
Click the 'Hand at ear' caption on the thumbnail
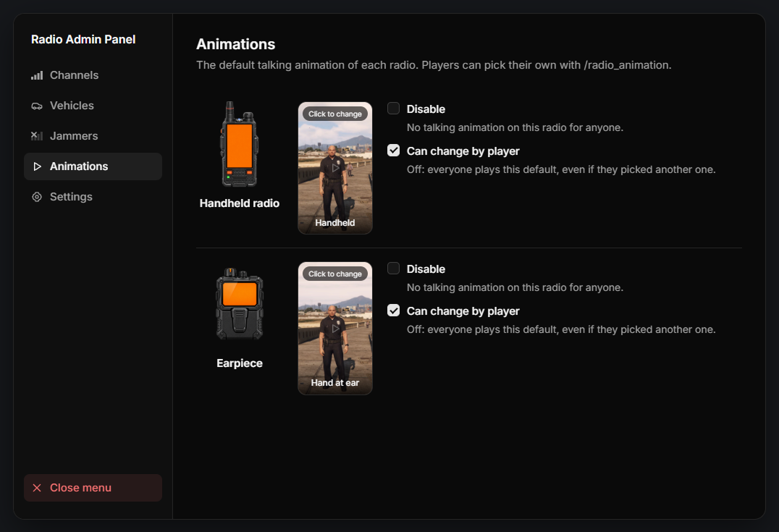335,383
